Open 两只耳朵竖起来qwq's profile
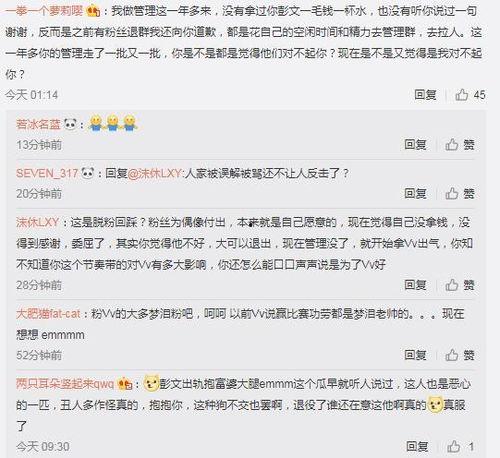 click(x=65, y=384)
